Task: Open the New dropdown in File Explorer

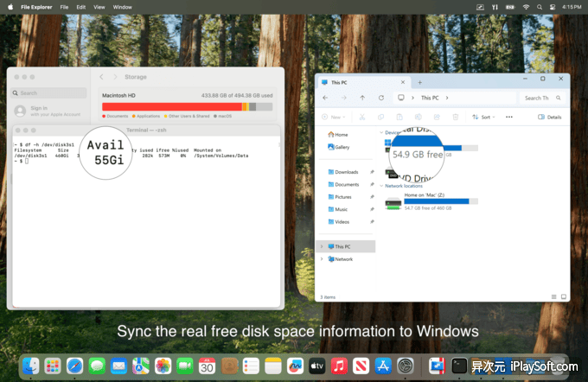Action: point(334,117)
